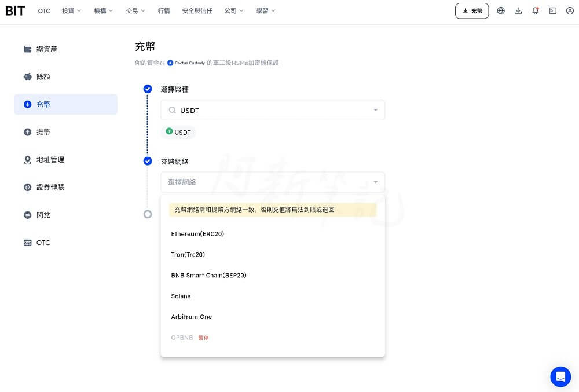Viewport: 579px width, 392px height.
Task: Click the swap icon beside 閃兌
Action: click(x=28, y=215)
